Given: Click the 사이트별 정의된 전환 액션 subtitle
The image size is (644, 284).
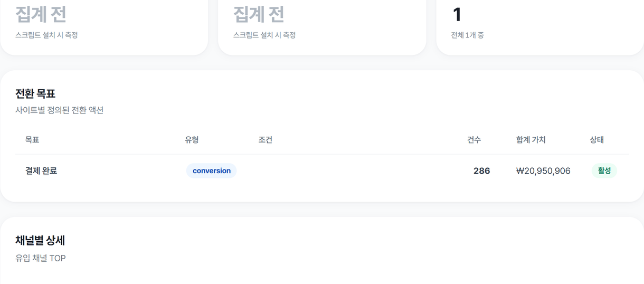Looking at the screenshot, I should coord(59,110).
